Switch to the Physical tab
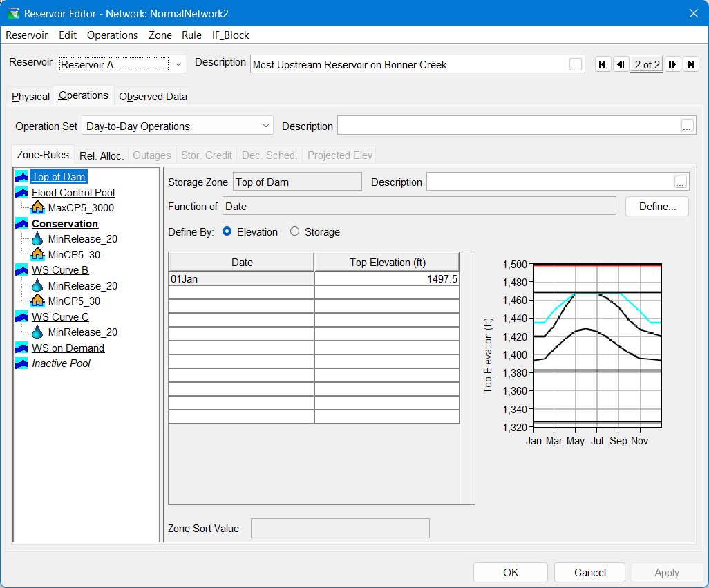The height and width of the screenshot is (588, 709). pos(30,97)
